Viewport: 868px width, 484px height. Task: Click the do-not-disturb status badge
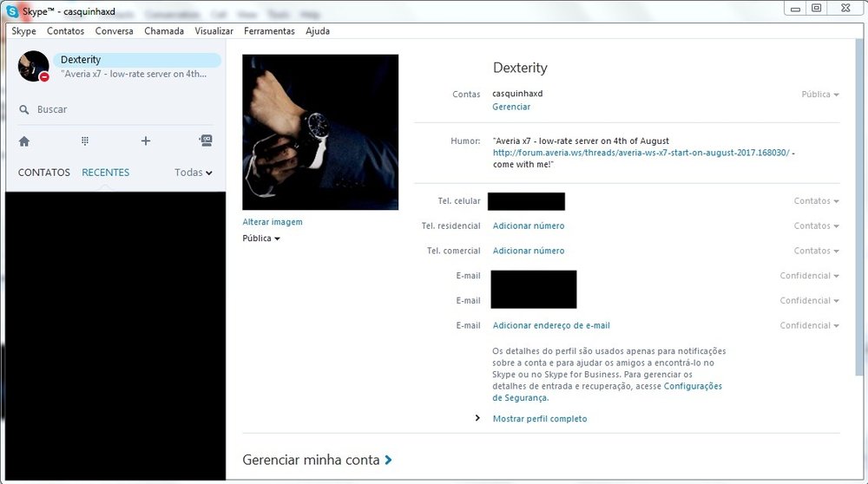point(44,77)
